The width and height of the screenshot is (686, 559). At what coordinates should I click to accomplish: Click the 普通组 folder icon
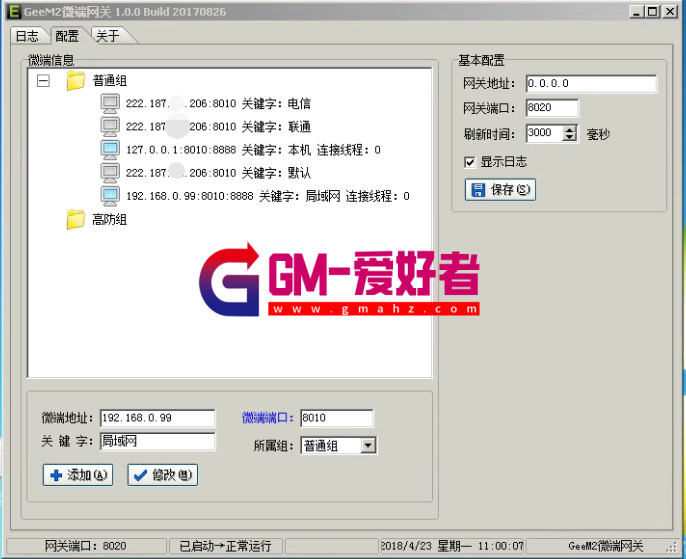[75, 81]
